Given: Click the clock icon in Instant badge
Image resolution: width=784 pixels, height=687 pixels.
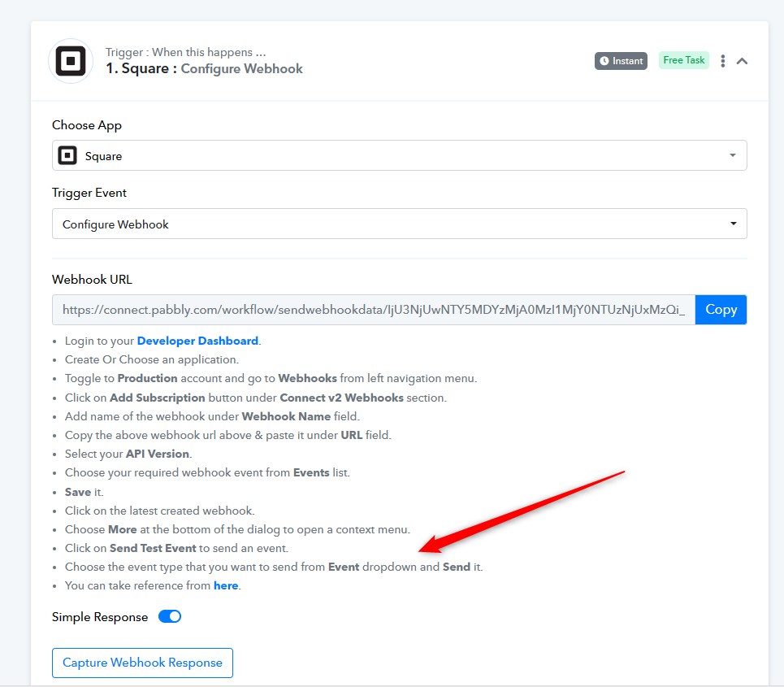Looking at the screenshot, I should [x=604, y=61].
